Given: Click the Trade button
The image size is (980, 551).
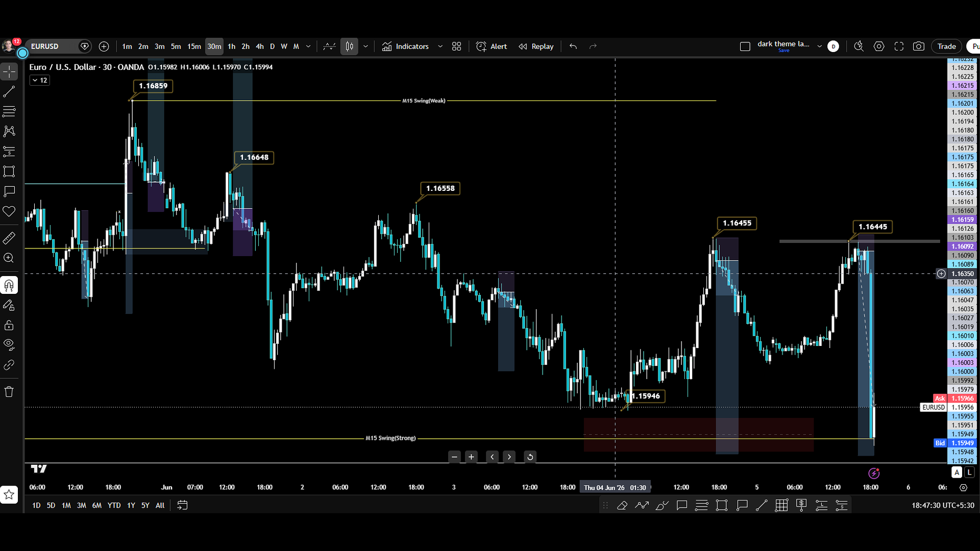Looking at the screenshot, I should point(946,46).
